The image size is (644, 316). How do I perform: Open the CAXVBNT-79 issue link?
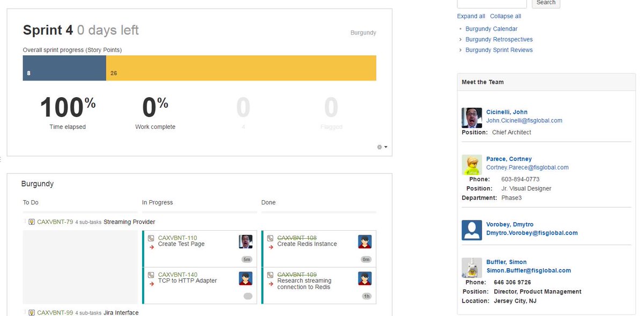click(x=55, y=222)
